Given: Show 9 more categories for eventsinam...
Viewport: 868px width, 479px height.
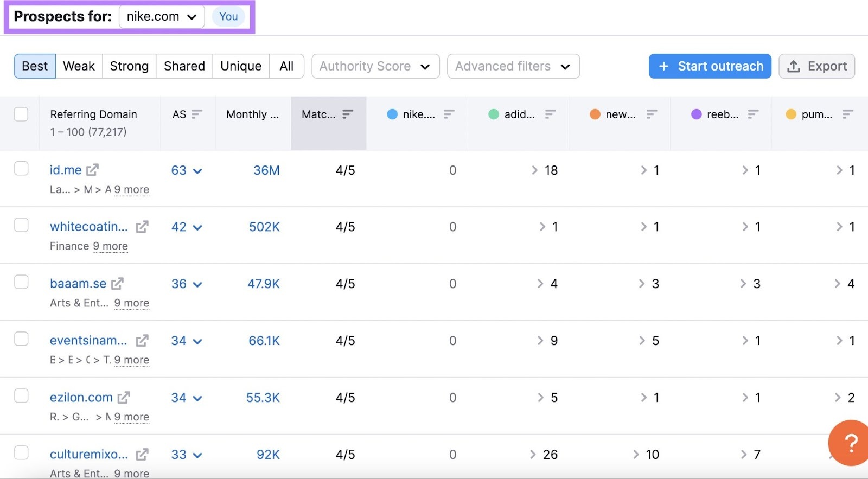Looking at the screenshot, I should tap(131, 360).
